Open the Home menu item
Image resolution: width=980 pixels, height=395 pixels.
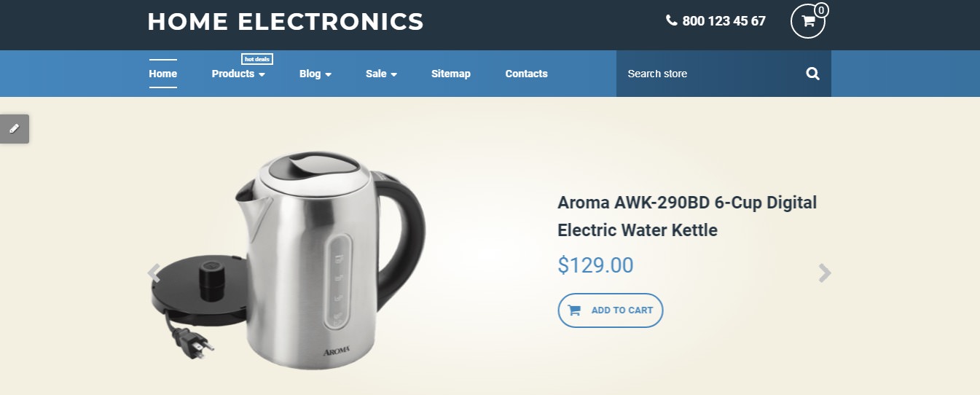click(163, 74)
